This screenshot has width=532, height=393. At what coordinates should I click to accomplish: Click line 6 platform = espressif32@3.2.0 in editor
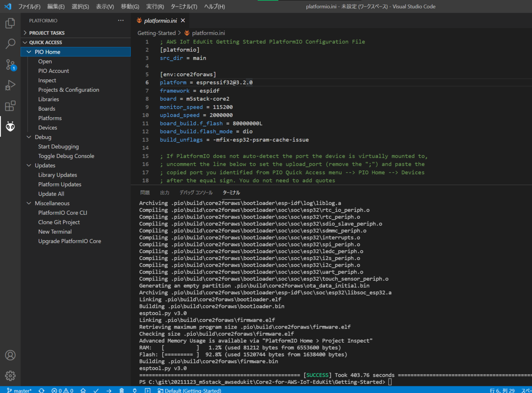pyautogui.click(x=206, y=83)
